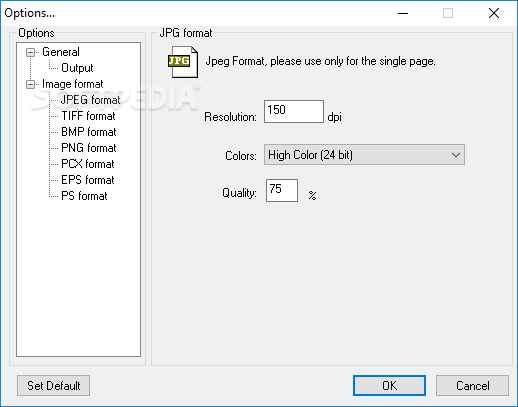Choose BMP format in the tree
The width and height of the screenshot is (518, 407).
(89, 132)
